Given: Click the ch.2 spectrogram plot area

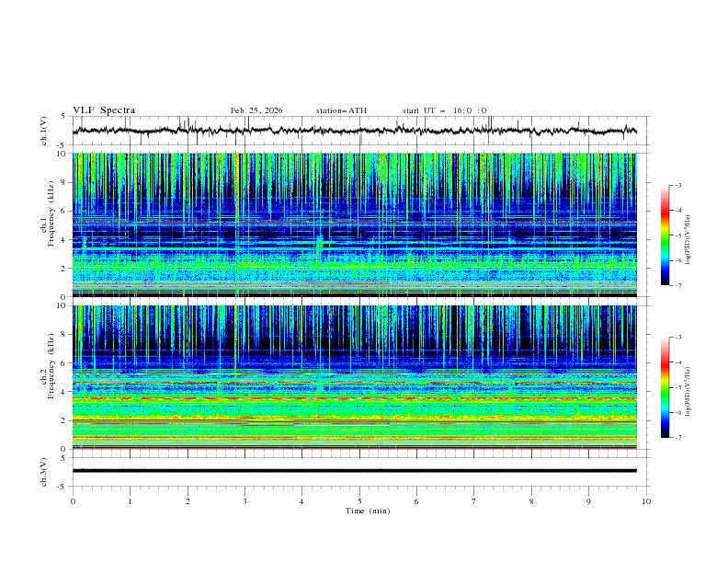Looking at the screenshot, I should coord(355,377).
